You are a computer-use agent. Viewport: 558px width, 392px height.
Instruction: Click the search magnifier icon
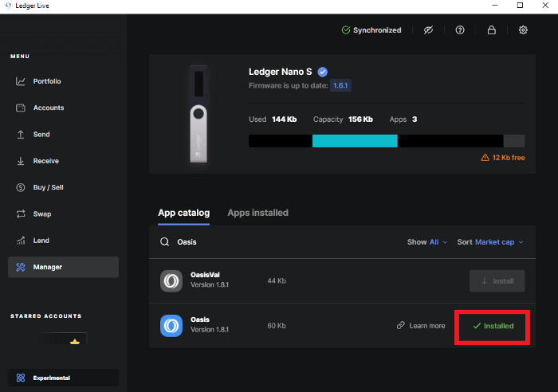coord(164,242)
